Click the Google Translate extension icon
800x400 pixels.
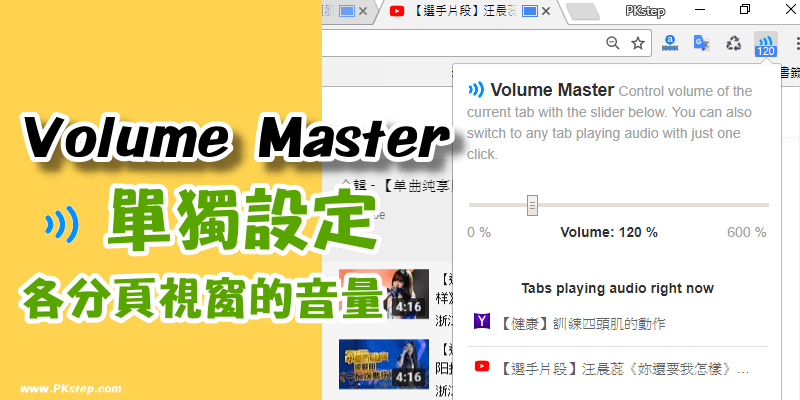point(702,43)
